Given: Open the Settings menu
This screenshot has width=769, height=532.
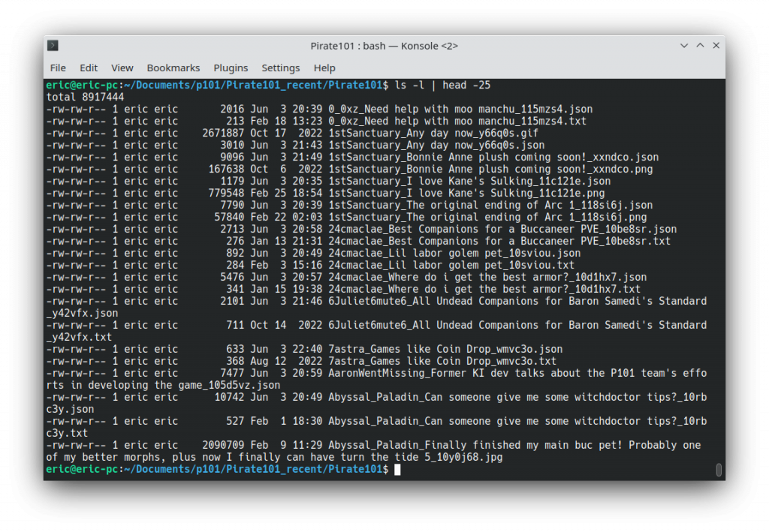Looking at the screenshot, I should [281, 68].
